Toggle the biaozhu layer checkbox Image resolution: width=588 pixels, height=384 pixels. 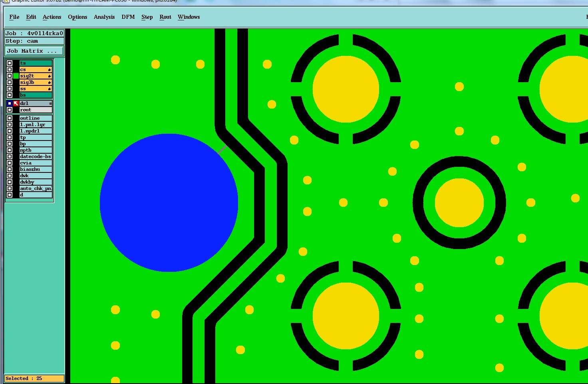click(10, 169)
